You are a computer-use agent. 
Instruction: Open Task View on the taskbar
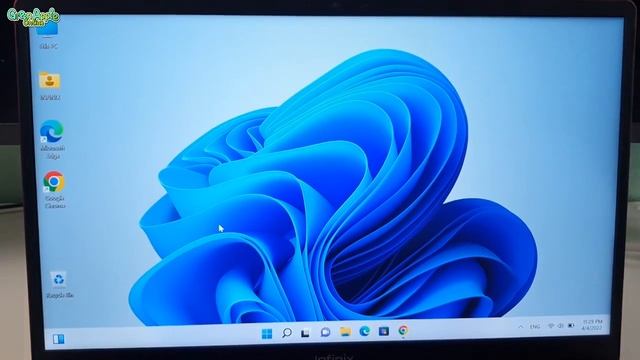tap(305, 333)
